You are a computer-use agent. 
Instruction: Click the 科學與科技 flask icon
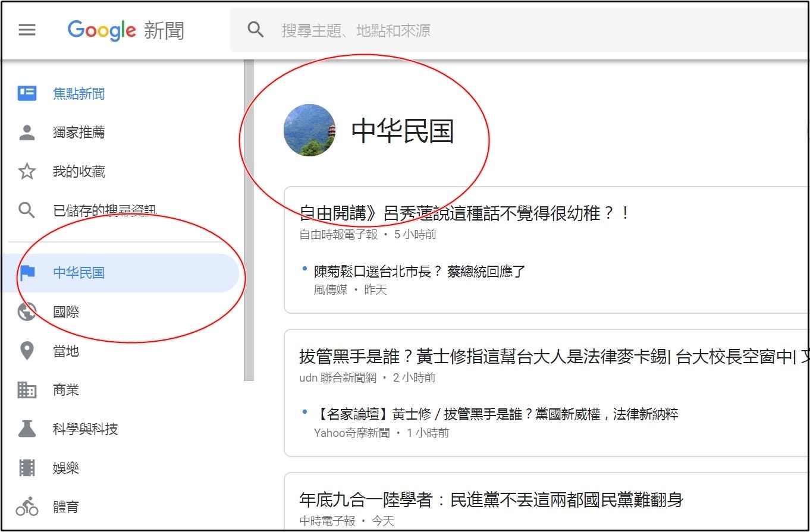click(x=27, y=429)
